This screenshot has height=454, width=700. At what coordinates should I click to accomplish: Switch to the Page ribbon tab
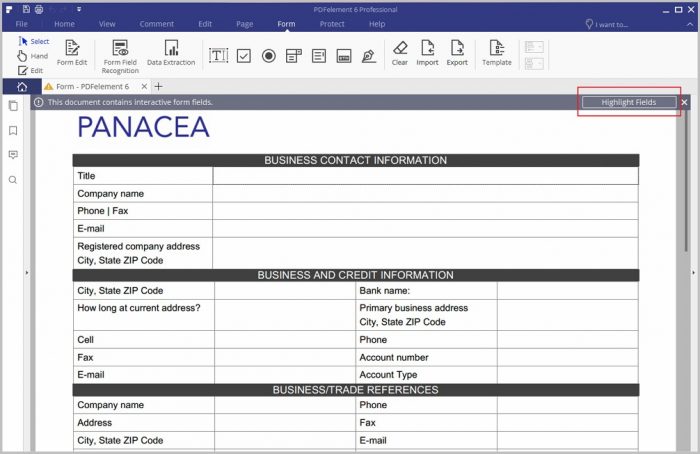point(245,24)
